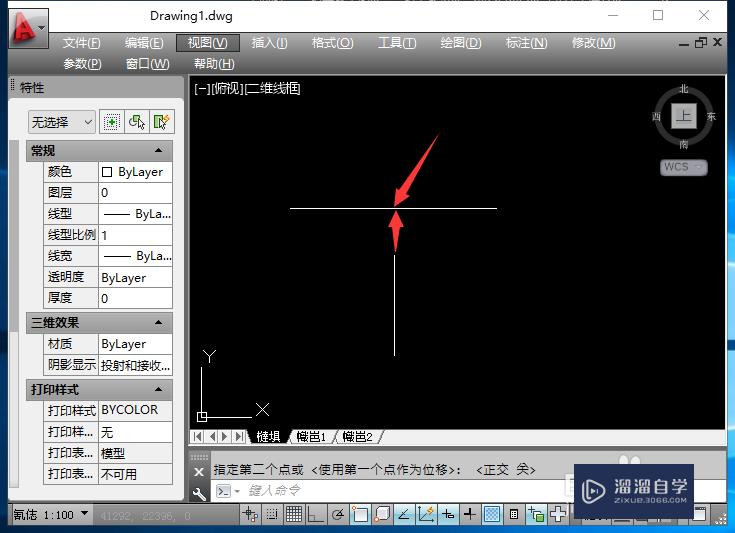The image size is (735, 533).
Task: Open the 无选择 selection dropdown
Action: tap(62, 122)
